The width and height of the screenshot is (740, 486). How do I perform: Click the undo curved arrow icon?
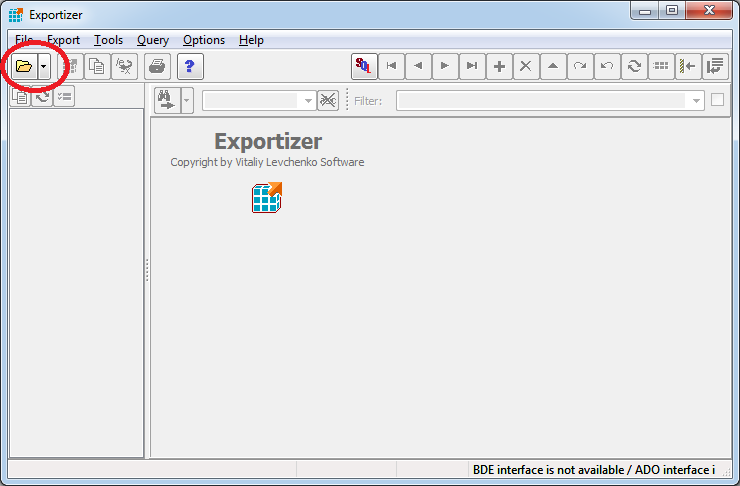(x=607, y=67)
